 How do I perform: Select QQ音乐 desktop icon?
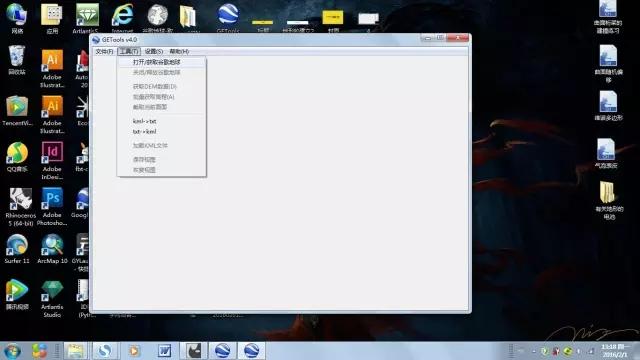coord(17,157)
